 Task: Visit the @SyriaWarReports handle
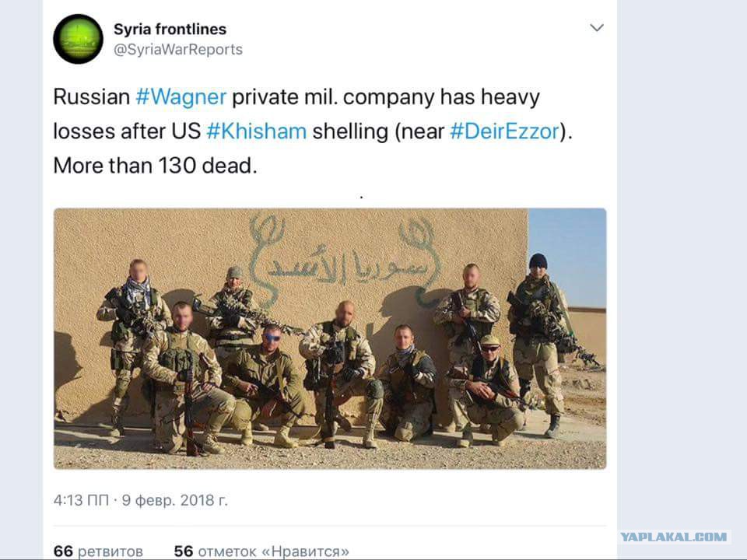pos(177,50)
